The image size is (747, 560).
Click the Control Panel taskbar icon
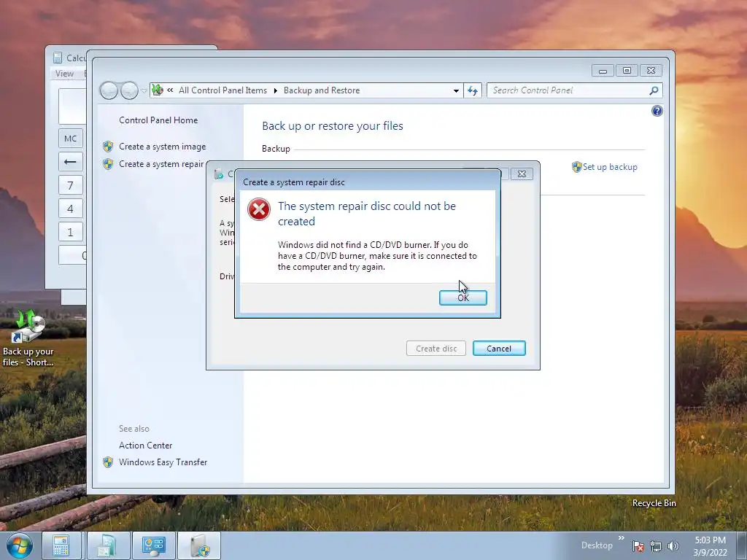point(153,545)
